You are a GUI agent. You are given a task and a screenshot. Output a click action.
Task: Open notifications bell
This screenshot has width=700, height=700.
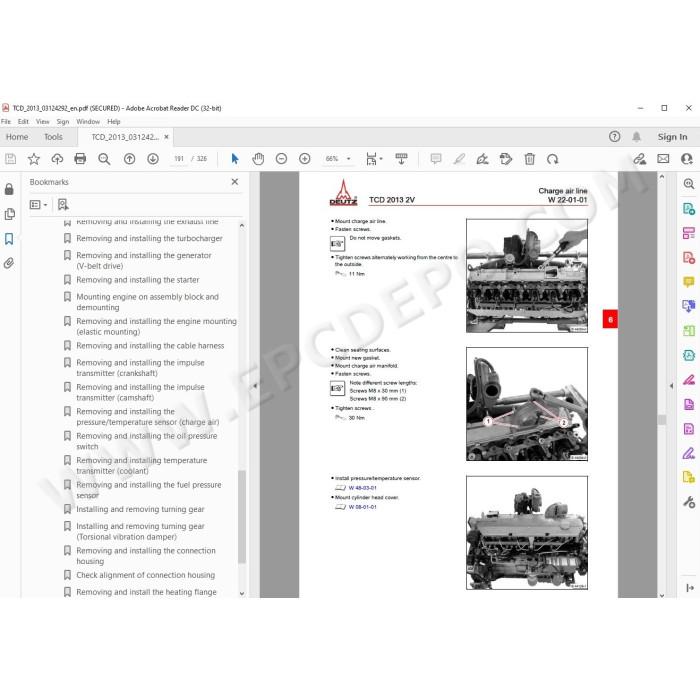click(637, 137)
